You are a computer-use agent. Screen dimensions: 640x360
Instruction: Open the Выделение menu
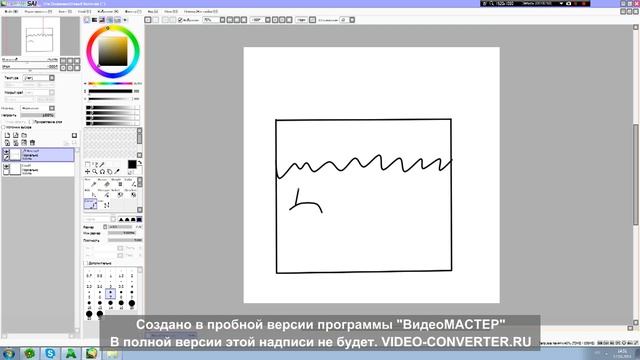point(108,11)
